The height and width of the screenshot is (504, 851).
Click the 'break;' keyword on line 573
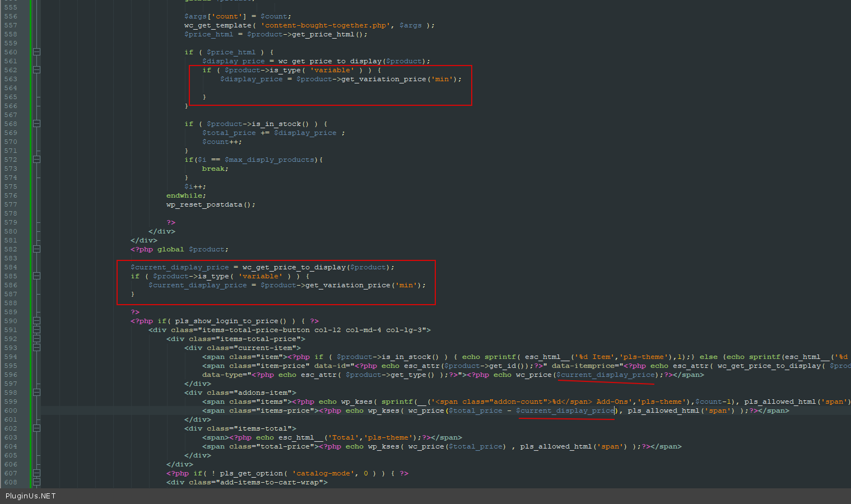tap(215, 169)
